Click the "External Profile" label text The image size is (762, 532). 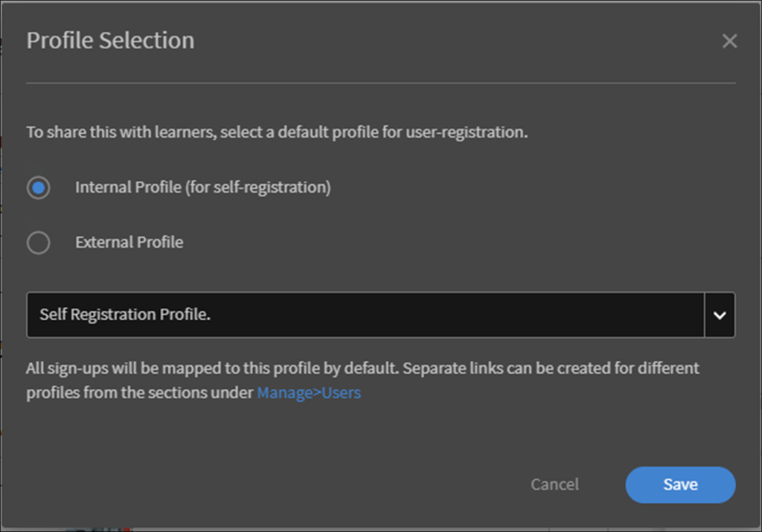tap(129, 243)
